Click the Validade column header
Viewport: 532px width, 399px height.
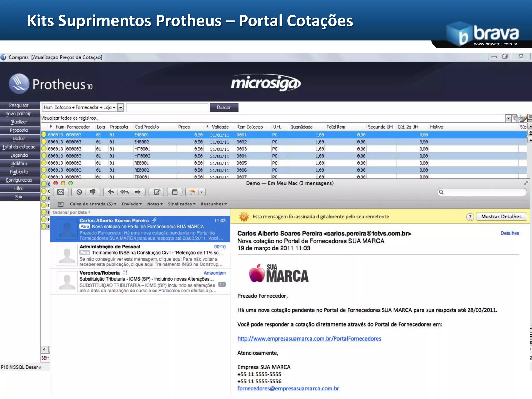tap(220, 127)
